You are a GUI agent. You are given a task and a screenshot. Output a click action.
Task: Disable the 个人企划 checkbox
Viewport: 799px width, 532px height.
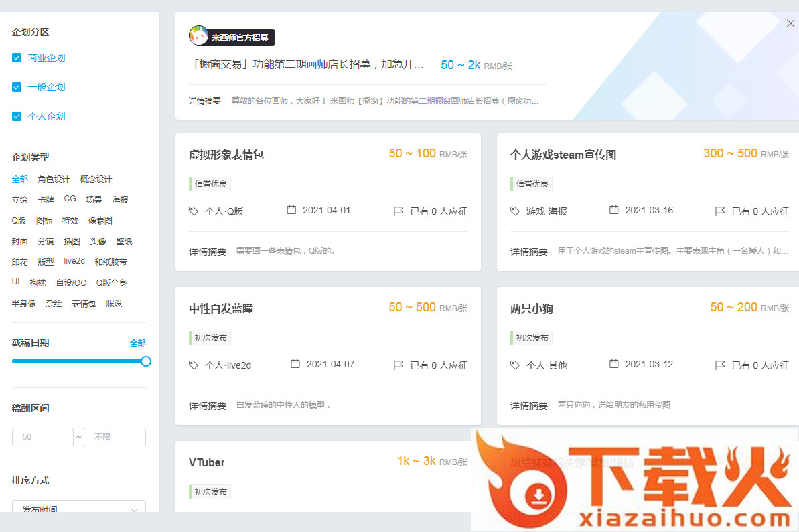point(17,116)
